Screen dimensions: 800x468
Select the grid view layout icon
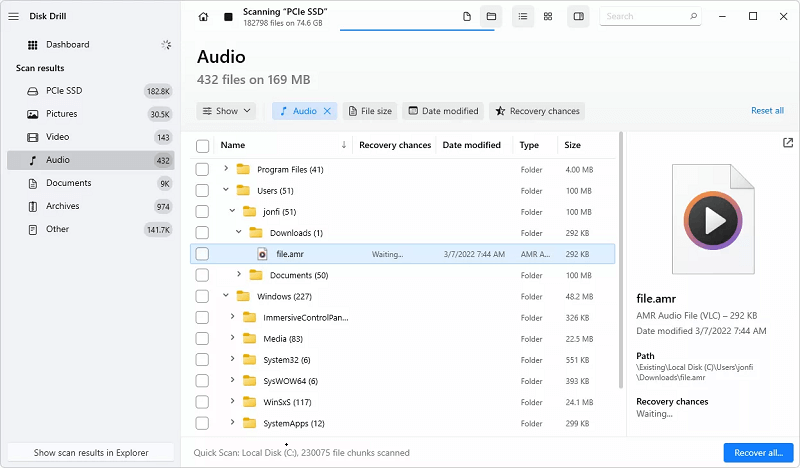(x=548, y=16)
